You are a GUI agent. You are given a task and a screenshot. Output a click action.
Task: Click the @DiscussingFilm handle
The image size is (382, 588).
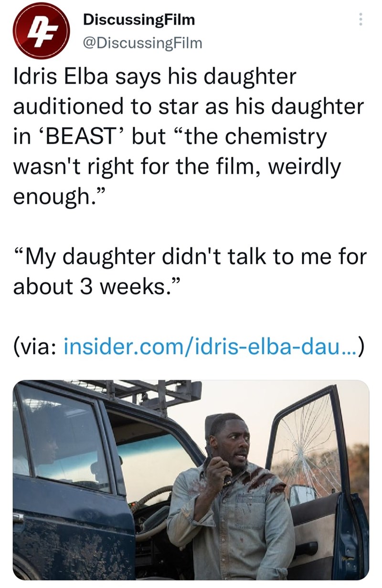click(142, 43)
